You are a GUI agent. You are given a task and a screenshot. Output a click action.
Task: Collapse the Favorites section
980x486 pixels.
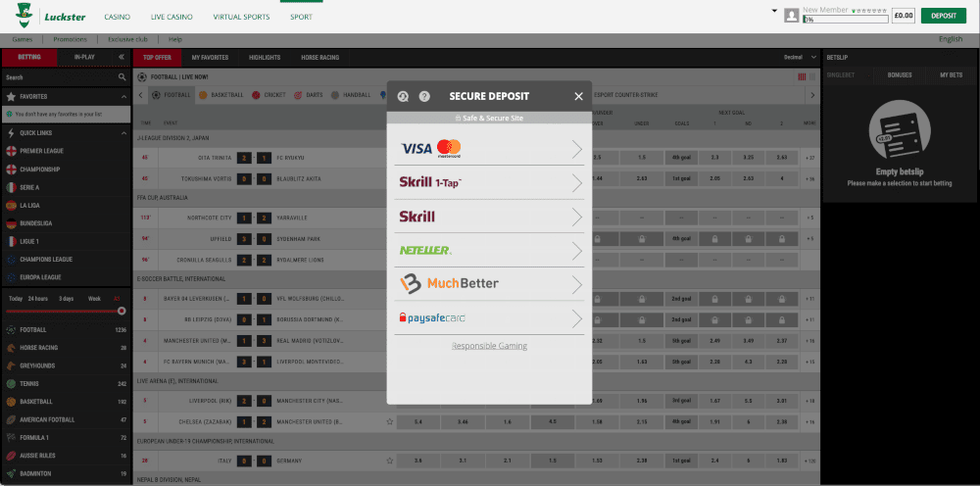pos(123,97)
